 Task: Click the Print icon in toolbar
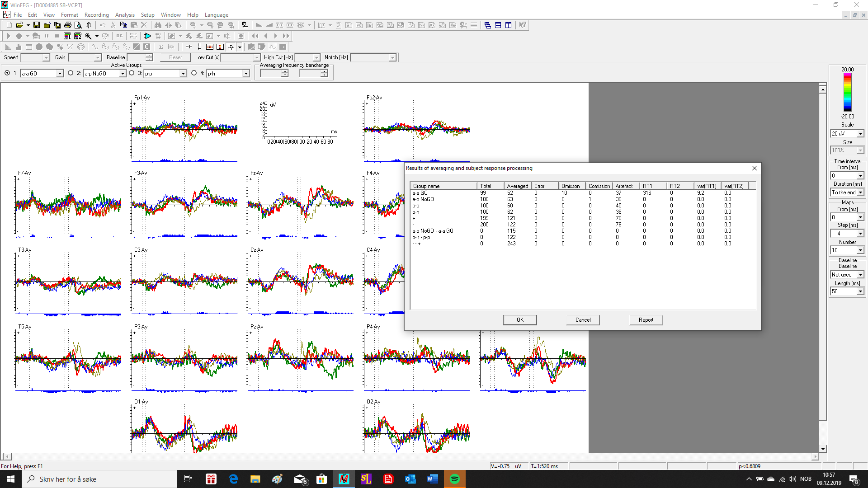(x=68, y=25)
